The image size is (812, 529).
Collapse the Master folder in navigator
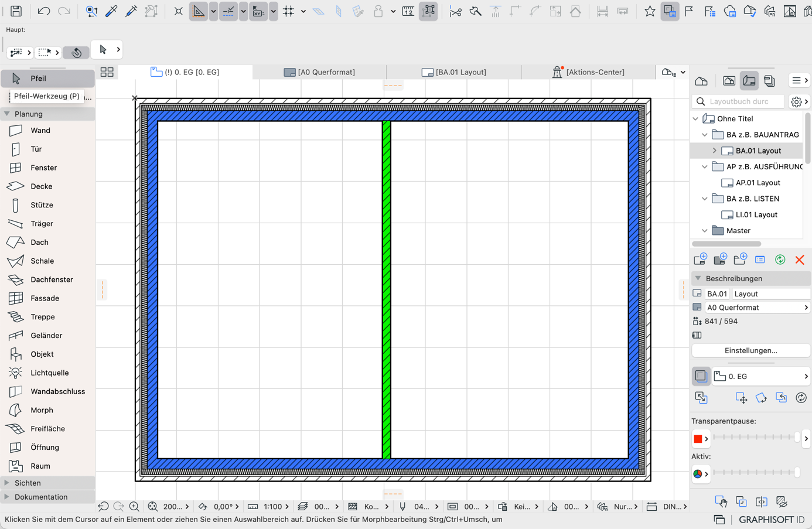(705, 231)
